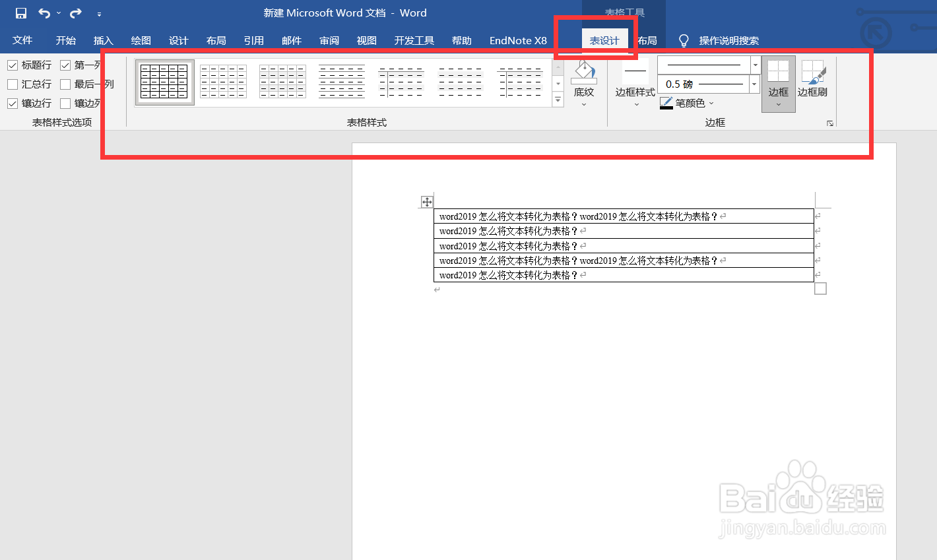The width and height of the screenshot is (937, 560).
Task: Uncheck the 第一列 checkbox
Action: [65, 65]
